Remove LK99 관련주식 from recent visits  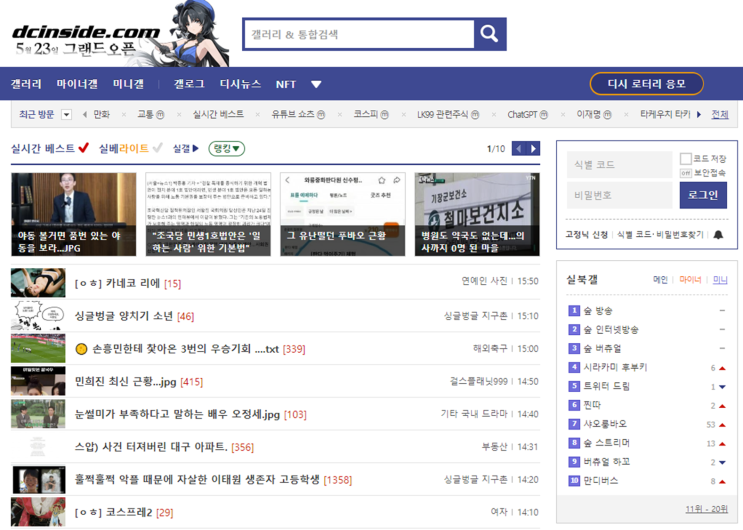point(493,115)
